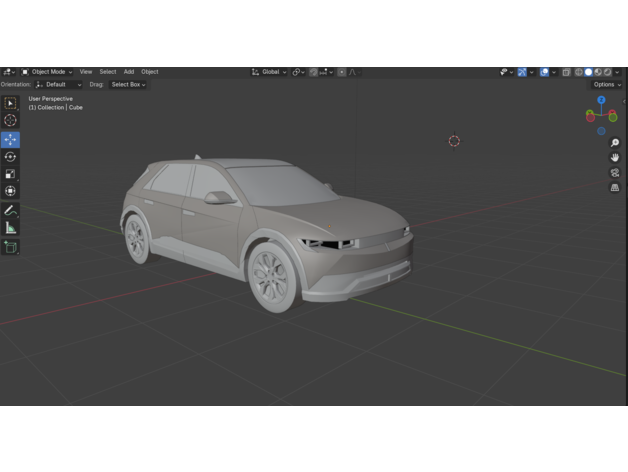Click the Options button
The width and height of the screenshot is (628, 472).
pyautogui.click(x=606, y=85)
